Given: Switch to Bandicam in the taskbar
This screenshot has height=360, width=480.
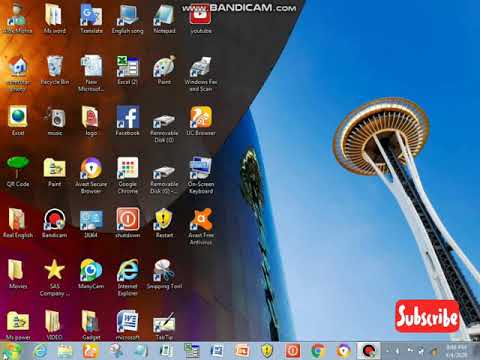Looking at the screenshot, I should coord(369,351).
